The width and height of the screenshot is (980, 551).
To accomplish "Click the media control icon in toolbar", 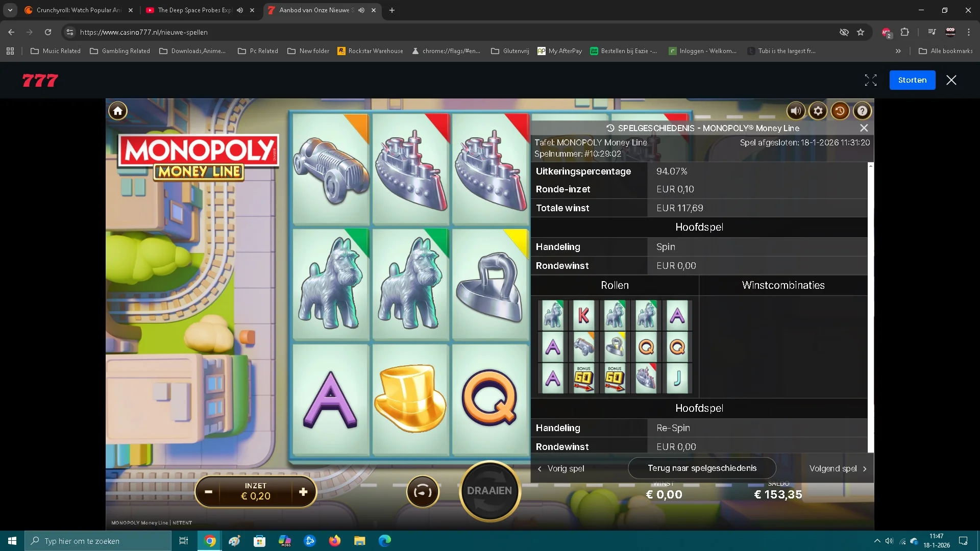I will (932, 32).
